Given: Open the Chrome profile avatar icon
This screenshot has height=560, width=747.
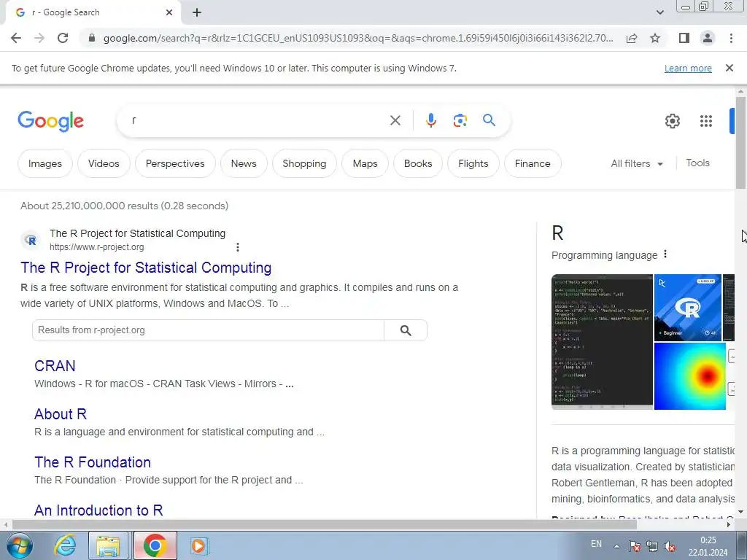Looking at the screenshot, I should click(708, 38).
